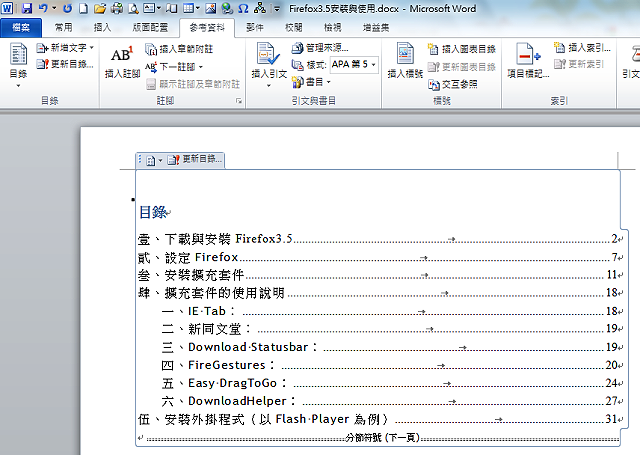This screenshot has width=640, height=455.
Task: Redo using the circular arrow icon
Action: coord(67,8)
